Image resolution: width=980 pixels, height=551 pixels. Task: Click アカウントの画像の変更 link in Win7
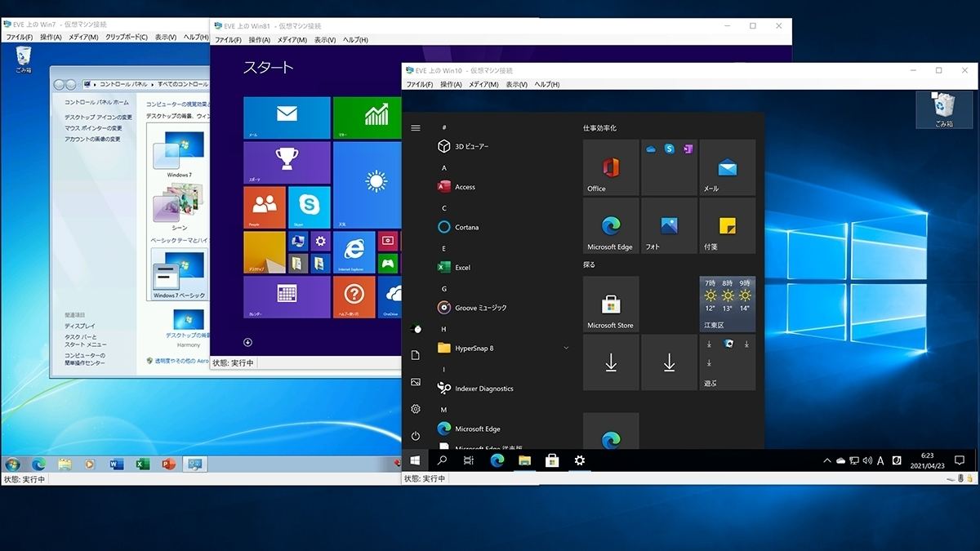(x=92, y=140)
